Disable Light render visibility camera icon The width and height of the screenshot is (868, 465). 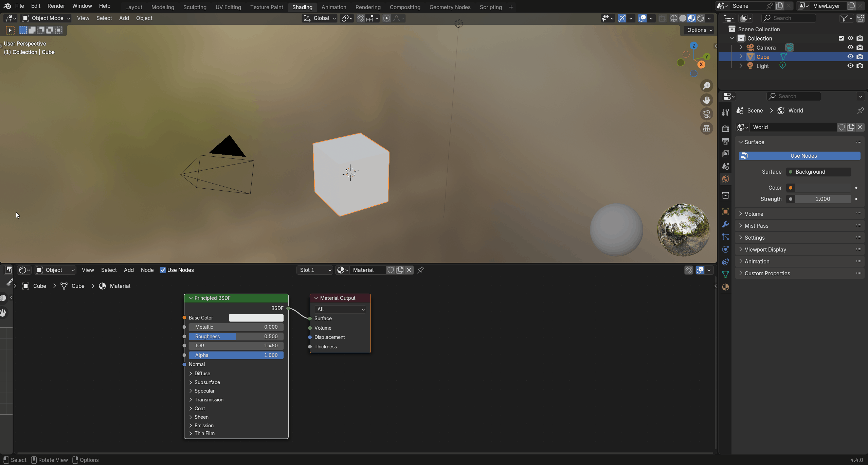coord(860,66)
